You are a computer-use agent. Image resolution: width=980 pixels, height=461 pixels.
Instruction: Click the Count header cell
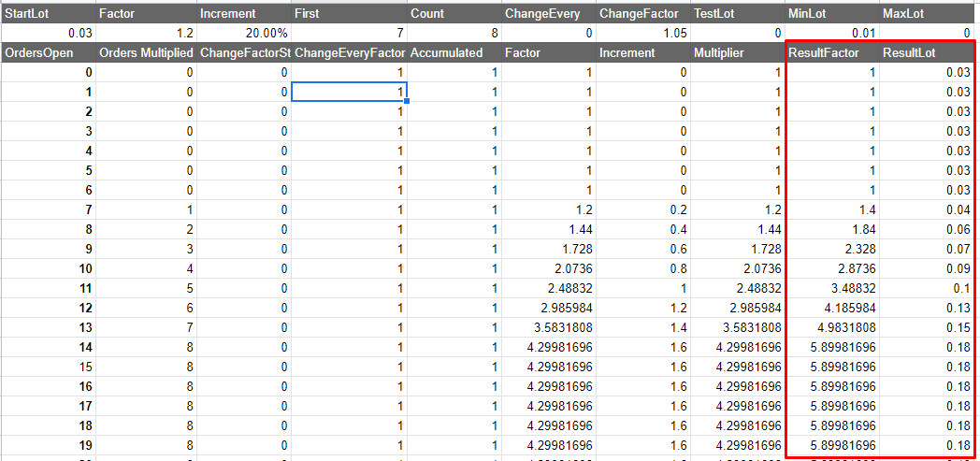(x=454, y=12)
